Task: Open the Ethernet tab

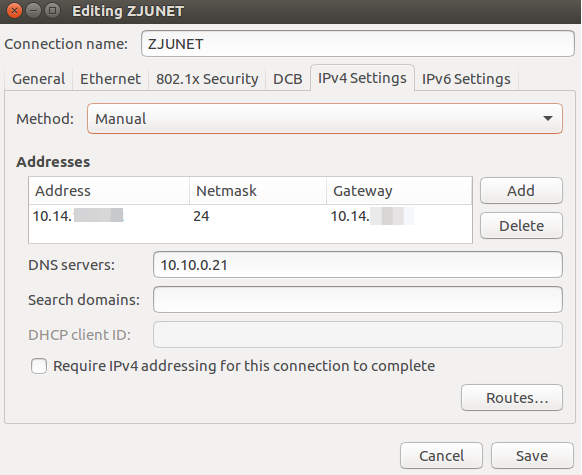Action: click(110, 79)
